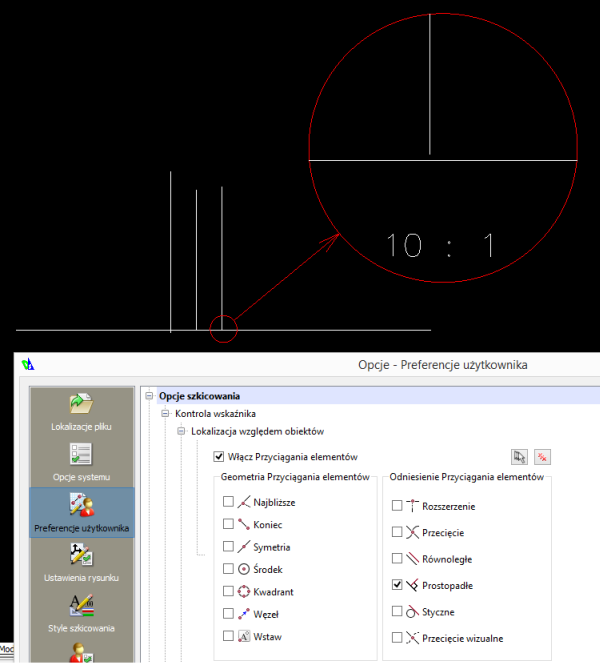The width and height of the screenshot is (600, 665).
Task: Open Ustawienia rysunku section icon
Action: tap(81, 555)
